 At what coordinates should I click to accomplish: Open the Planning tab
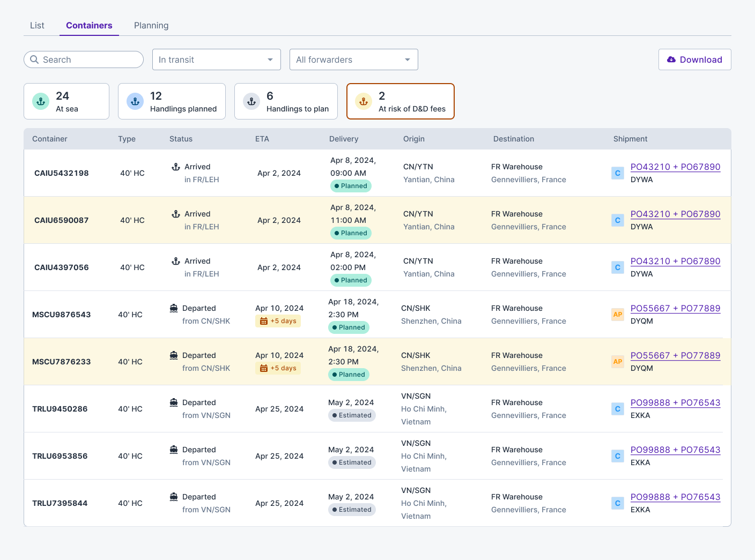(x=151, y=25)
